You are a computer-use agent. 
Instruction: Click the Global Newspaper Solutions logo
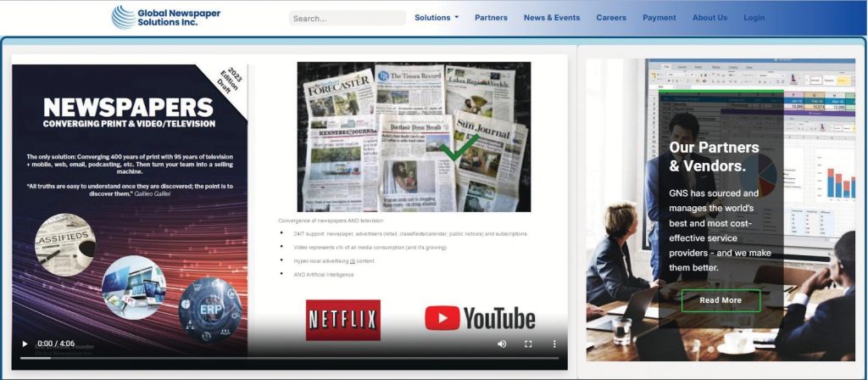[x=155, y=17]
